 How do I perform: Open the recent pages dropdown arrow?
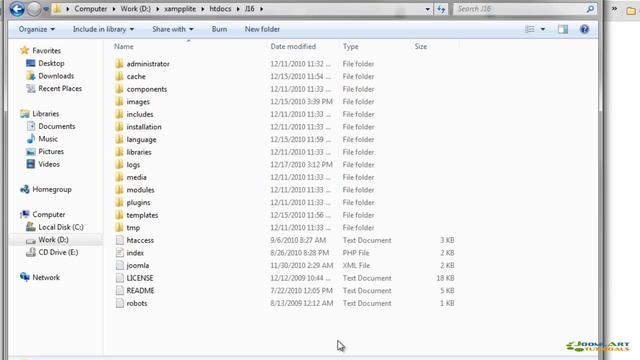click(46, 9)
